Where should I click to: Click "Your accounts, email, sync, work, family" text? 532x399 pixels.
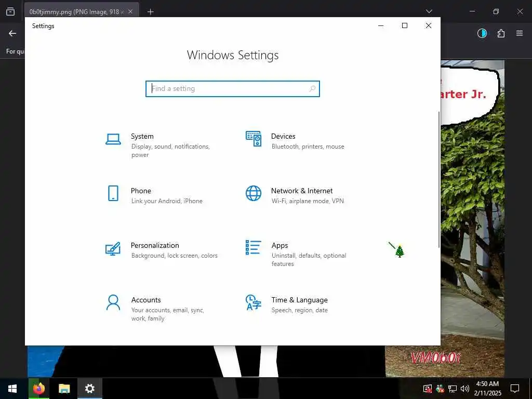pos(168,314)
